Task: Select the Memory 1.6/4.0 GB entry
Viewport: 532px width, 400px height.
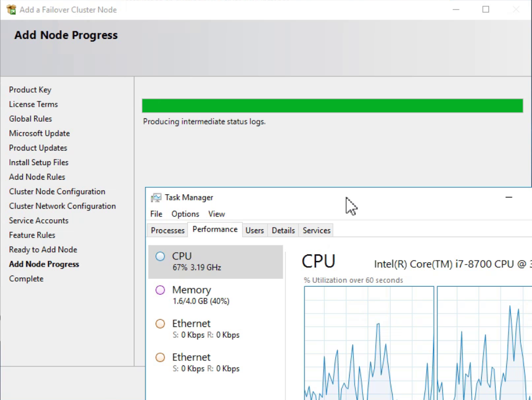Action: (215, 296)
